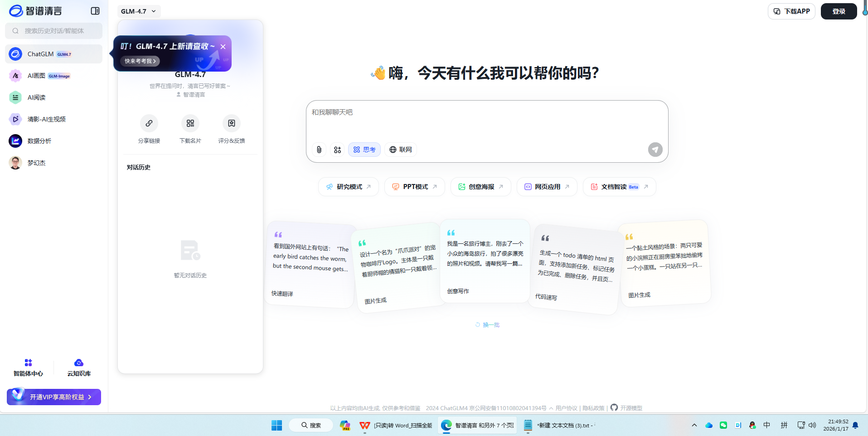The width and height of the screenshot is (868, 436).
Task: Open the GLM-4.7 model selector dropdown
Action: tap(139, 11)
